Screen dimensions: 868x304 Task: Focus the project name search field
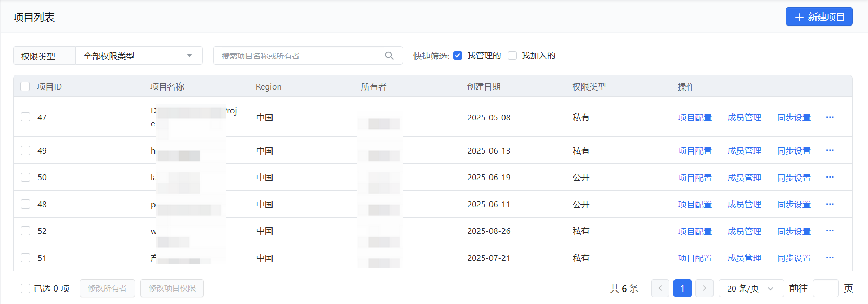click(x=299, y=56)
